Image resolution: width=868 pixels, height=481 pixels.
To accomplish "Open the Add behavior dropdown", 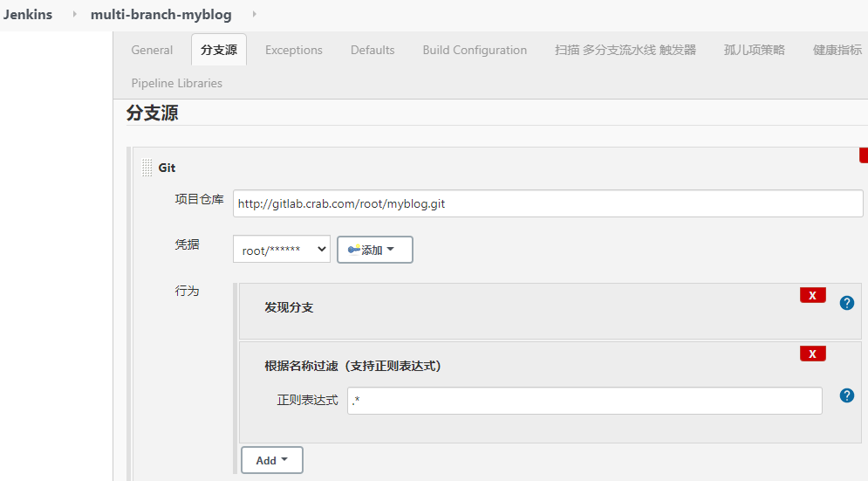I will pos(272,461).
